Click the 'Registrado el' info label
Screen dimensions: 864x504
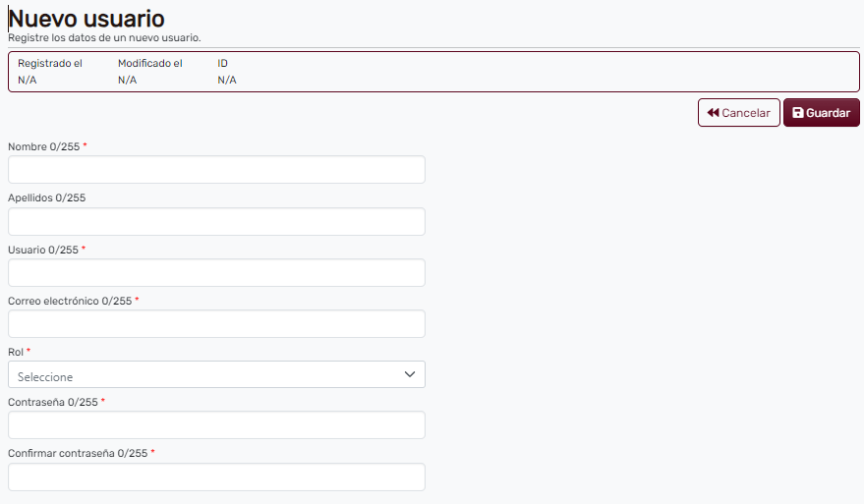pyautogui.click(x=50, y=64)
